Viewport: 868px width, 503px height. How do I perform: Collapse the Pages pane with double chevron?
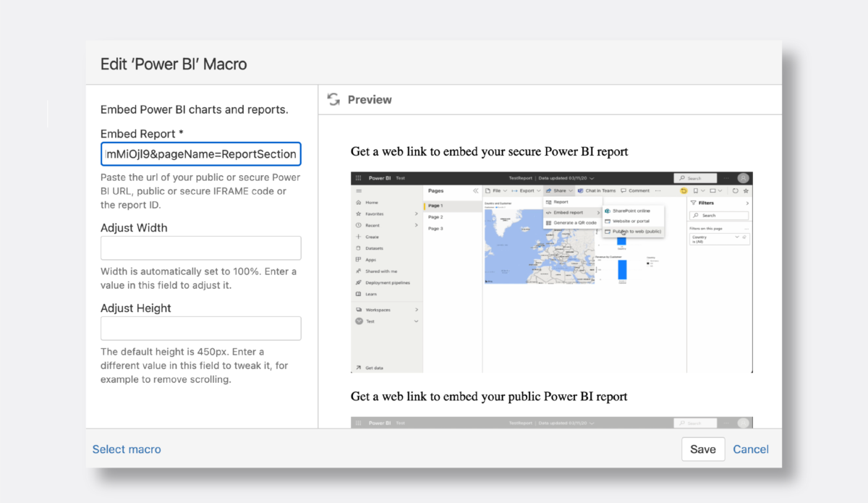[476, 190]
